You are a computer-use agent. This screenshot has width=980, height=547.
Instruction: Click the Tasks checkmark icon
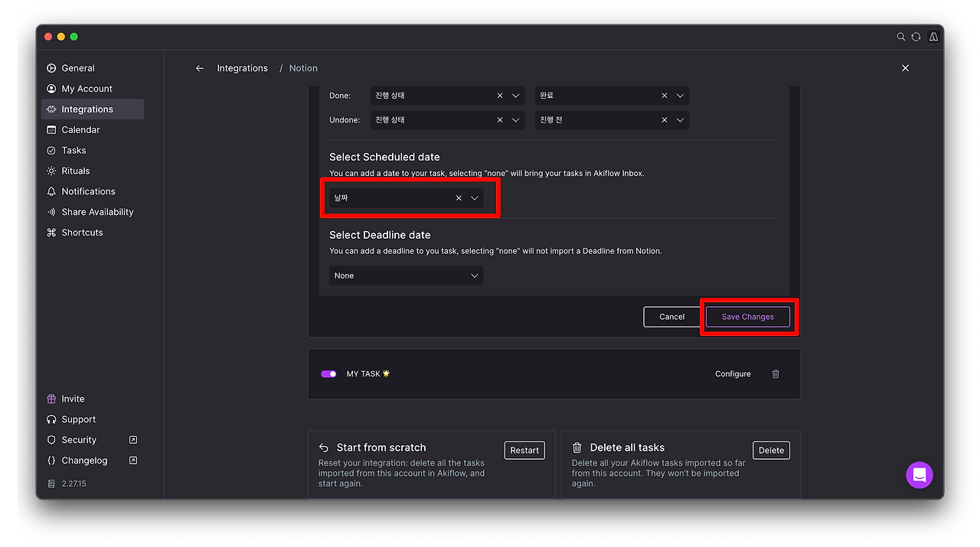tap(51, 151)
